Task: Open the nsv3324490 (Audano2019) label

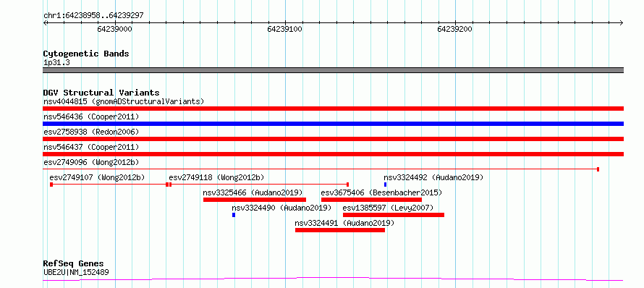Action: pos(281,208)
